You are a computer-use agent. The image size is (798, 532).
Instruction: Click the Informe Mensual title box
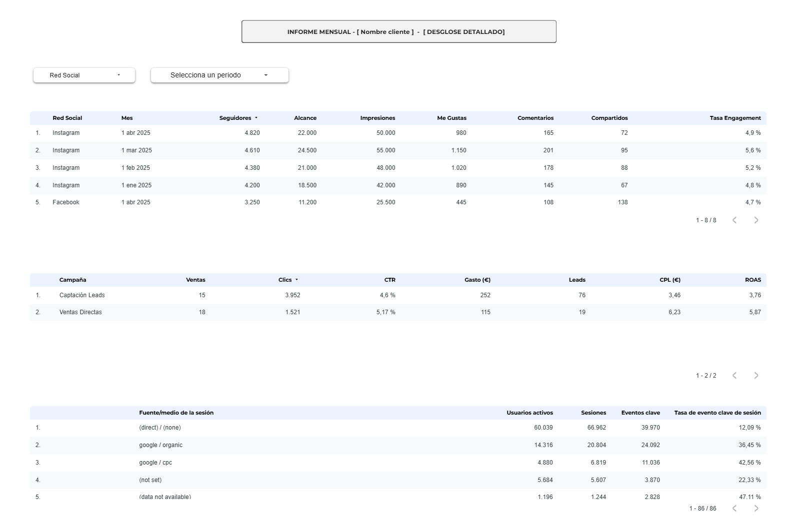(399, 31)
